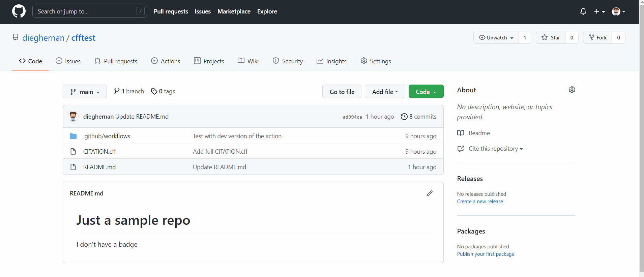Expand the plus create-new menu

[x=599, y=11]
